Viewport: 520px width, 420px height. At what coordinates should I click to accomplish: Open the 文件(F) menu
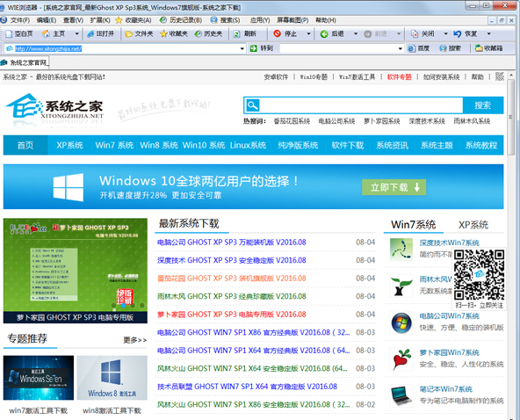tap(20, 20)
